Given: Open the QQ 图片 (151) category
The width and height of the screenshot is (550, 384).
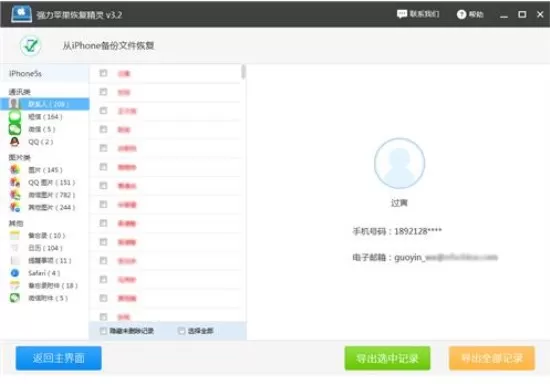Looking at the screenshot, I should (51, 182).
